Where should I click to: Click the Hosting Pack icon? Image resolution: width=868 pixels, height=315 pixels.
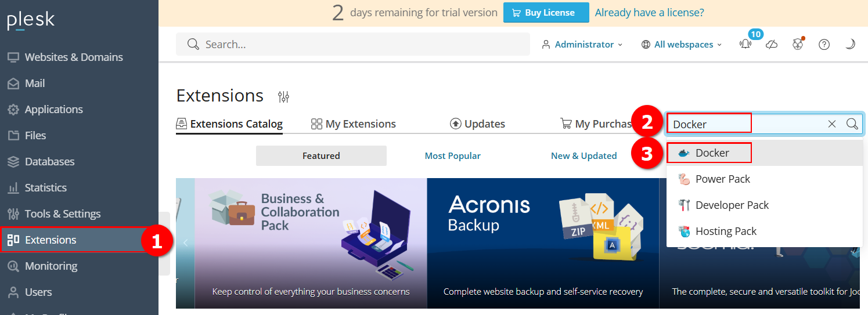tap(684, 231)
